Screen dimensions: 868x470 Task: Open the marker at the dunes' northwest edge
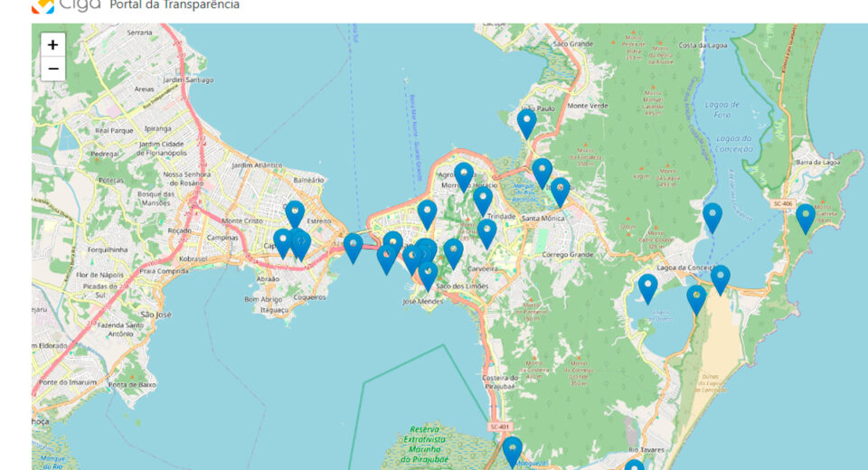click(x=696, y=300)
